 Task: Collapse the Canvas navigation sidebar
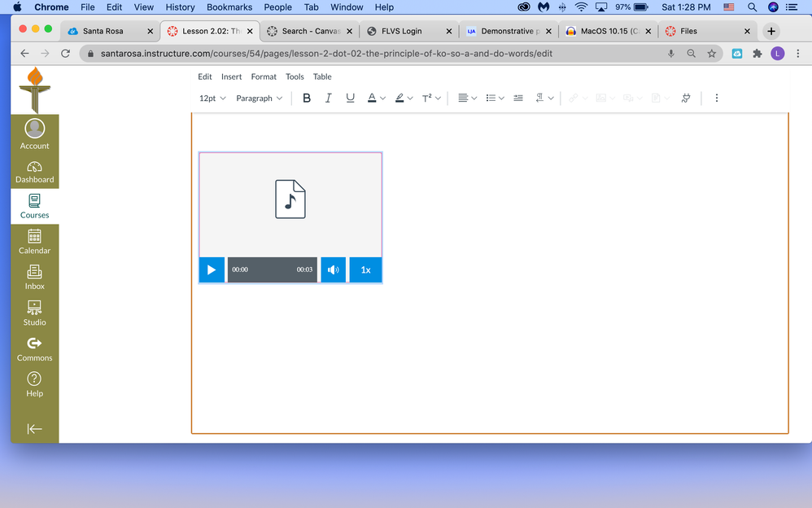tap(35, 429)
